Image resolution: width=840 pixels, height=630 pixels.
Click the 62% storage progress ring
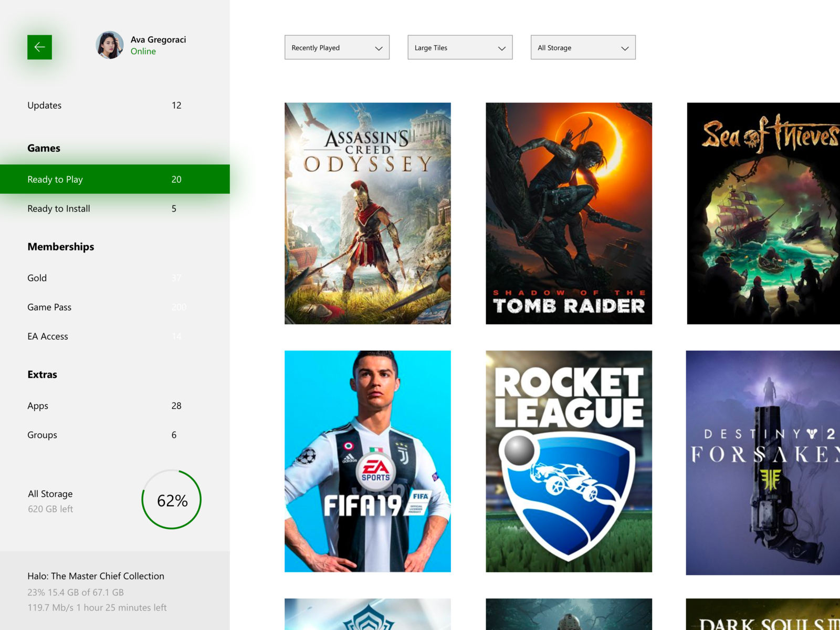[171, 500]
